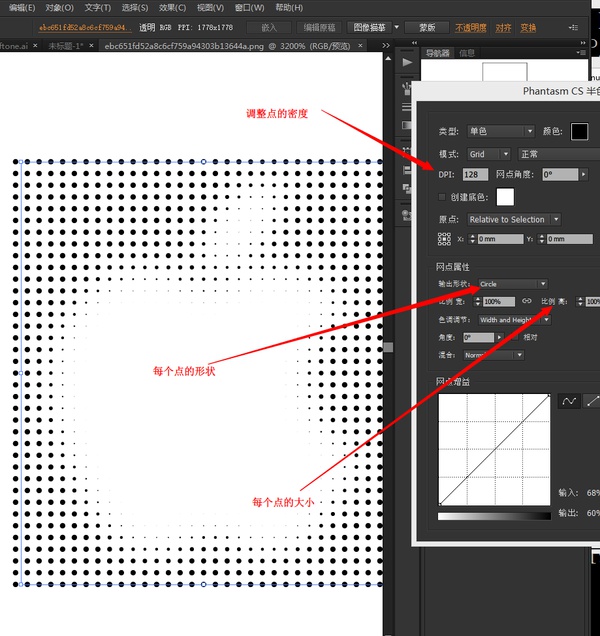Select the smooth curve mode icon
This screenshot has height=636, width=600.
tap(568, 401)
